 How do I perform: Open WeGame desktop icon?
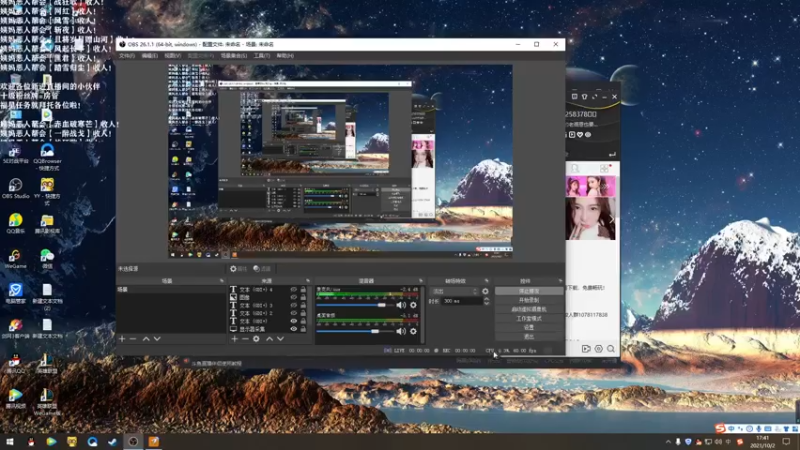click(x=15, y=259)
